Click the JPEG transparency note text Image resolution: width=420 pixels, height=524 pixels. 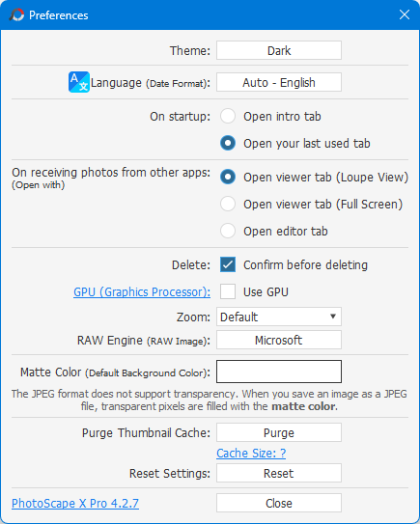[210, 400]
